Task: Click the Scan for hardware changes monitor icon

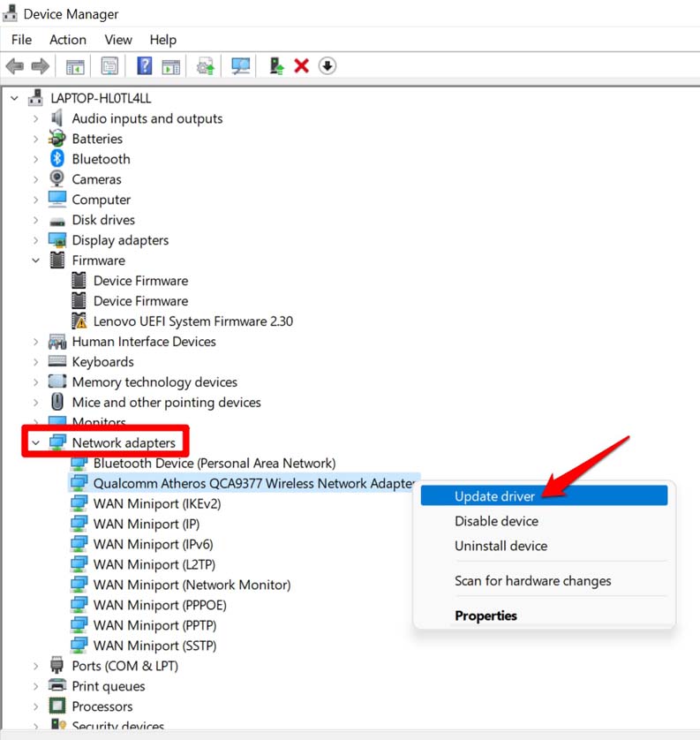Action: [x=241, y=66]
